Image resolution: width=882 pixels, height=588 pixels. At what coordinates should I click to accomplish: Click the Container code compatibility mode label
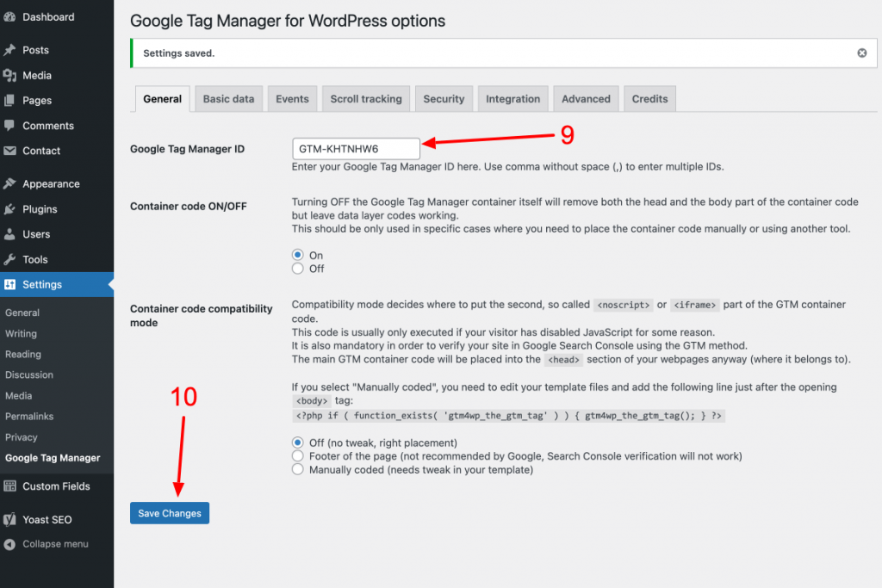click(202, 315)
